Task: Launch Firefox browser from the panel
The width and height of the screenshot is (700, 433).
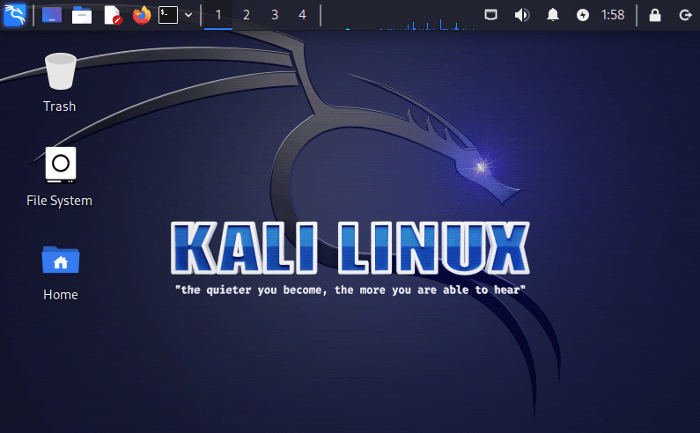Action: point(142,15)
